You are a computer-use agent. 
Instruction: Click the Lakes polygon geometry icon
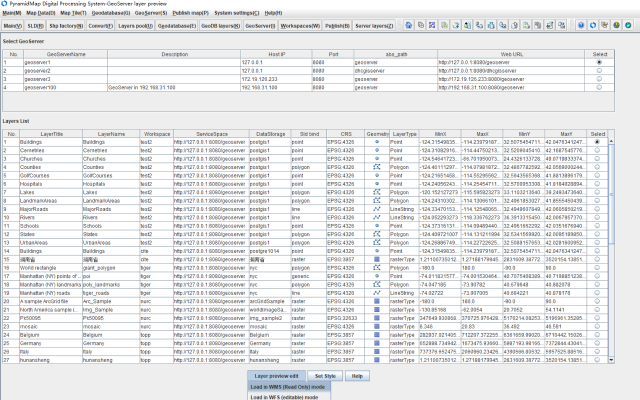click(x=377, y=192)
